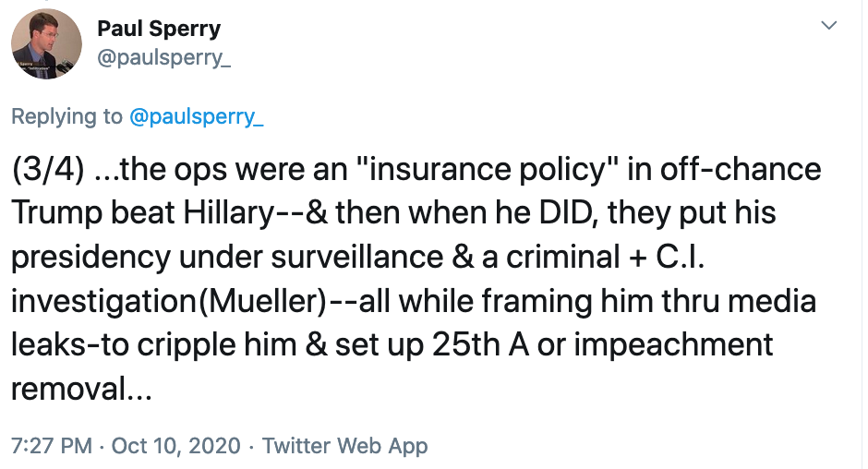
Task: Click the word Hillary in tweet body
Action: coord(229,213)
